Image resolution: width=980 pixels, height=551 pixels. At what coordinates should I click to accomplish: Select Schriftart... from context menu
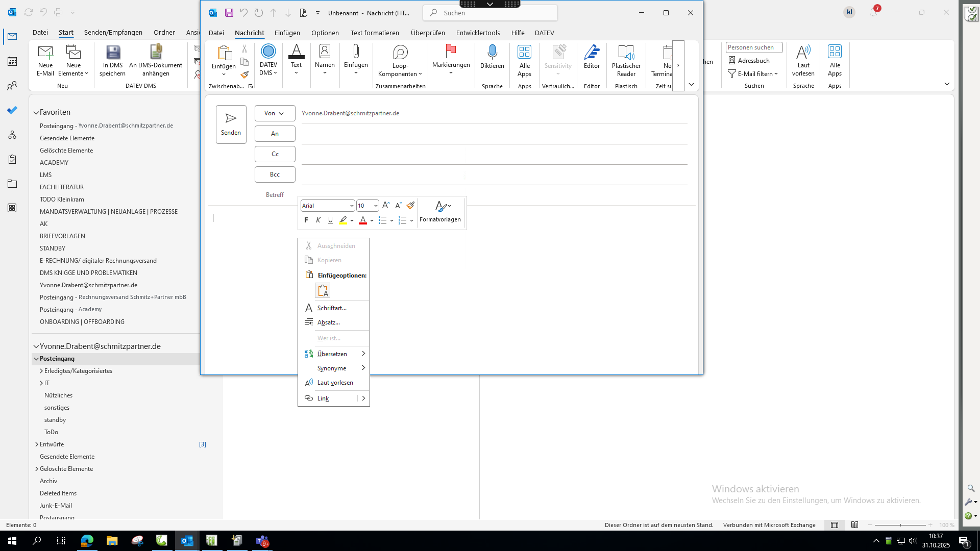pos(332,308)
